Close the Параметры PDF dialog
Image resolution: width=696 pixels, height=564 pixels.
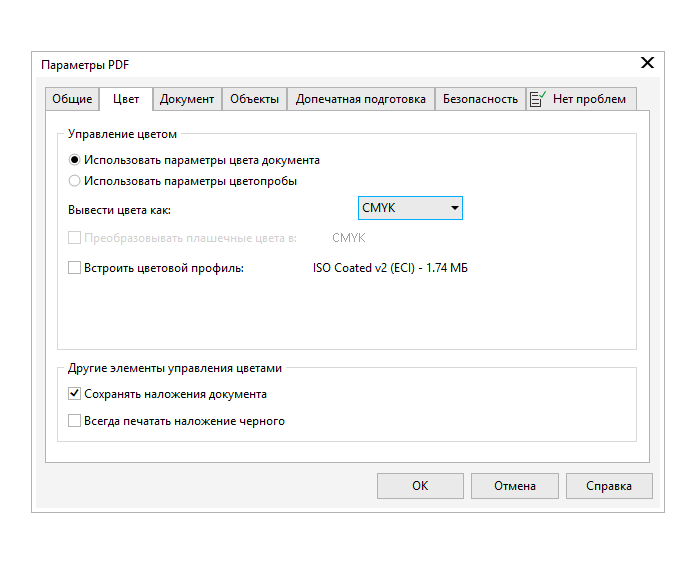[x=647, y=63]
